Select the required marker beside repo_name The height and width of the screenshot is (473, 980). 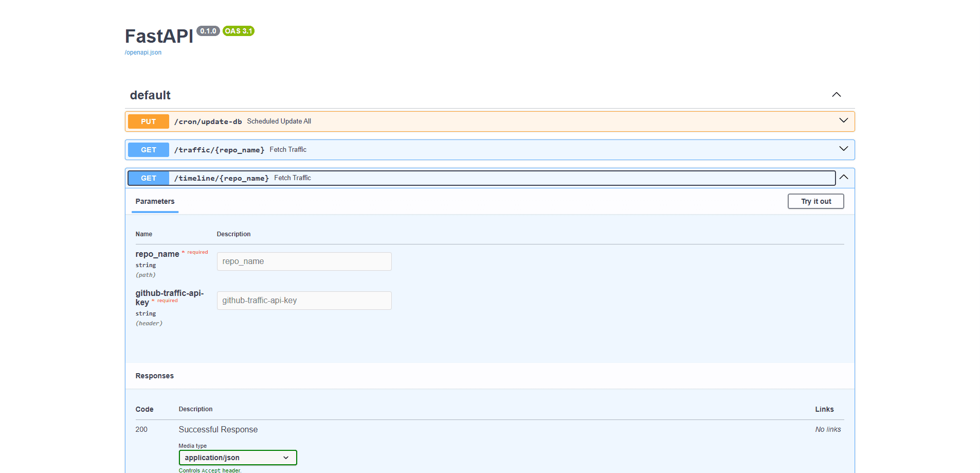(195, 252)
